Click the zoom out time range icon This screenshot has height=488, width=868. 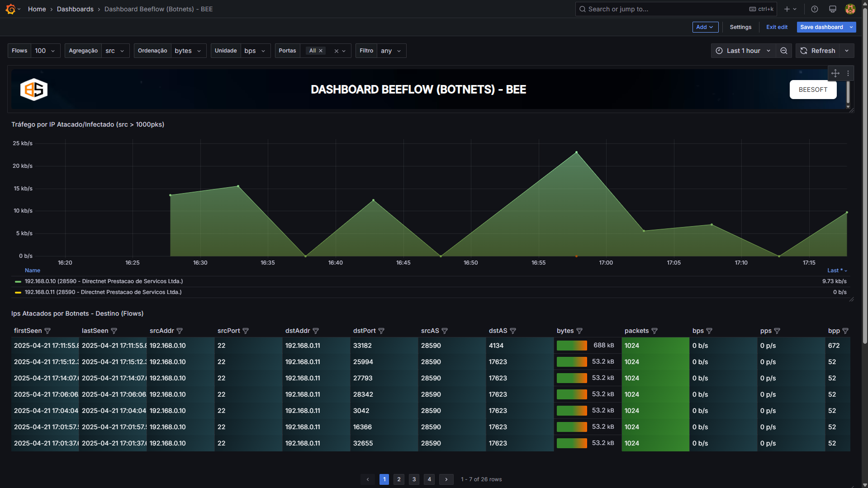click(x=783, y=51)
